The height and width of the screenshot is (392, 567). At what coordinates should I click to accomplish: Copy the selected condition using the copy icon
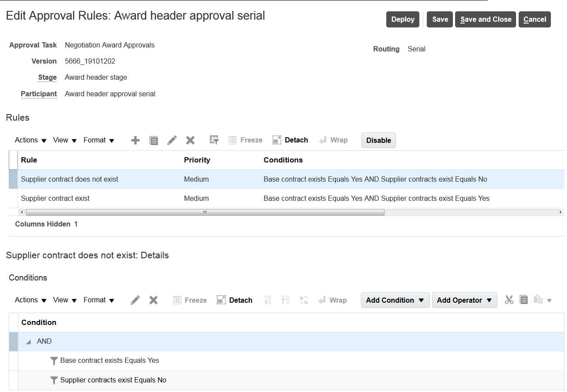coord(523,300)
